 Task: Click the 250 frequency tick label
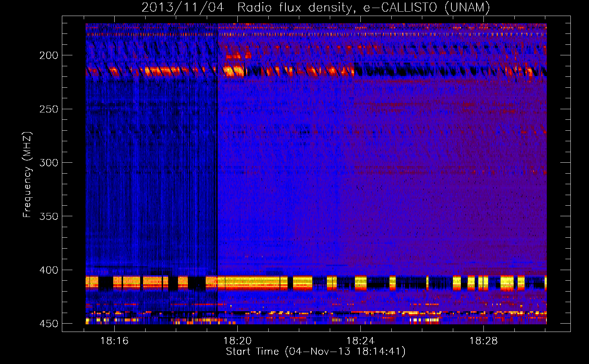coord(49,109)
